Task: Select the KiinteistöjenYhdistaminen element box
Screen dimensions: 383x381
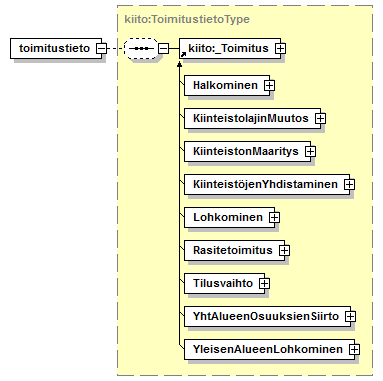Action: (267, 185)
